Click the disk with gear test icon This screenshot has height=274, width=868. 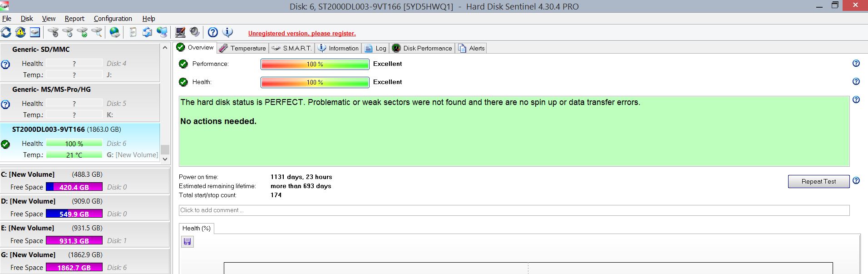pos(53,32)
